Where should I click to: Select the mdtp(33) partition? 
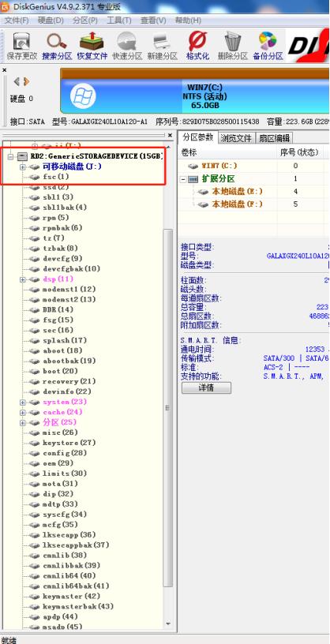pos(61,504)
